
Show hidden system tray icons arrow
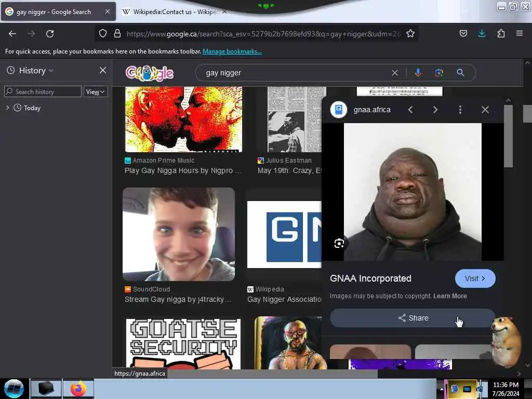(x=442, y=389)
